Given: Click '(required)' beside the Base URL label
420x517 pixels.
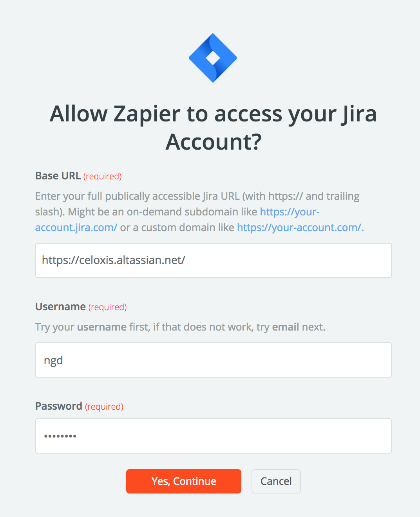Looking at the screenshot, I should tap(103, 177).
